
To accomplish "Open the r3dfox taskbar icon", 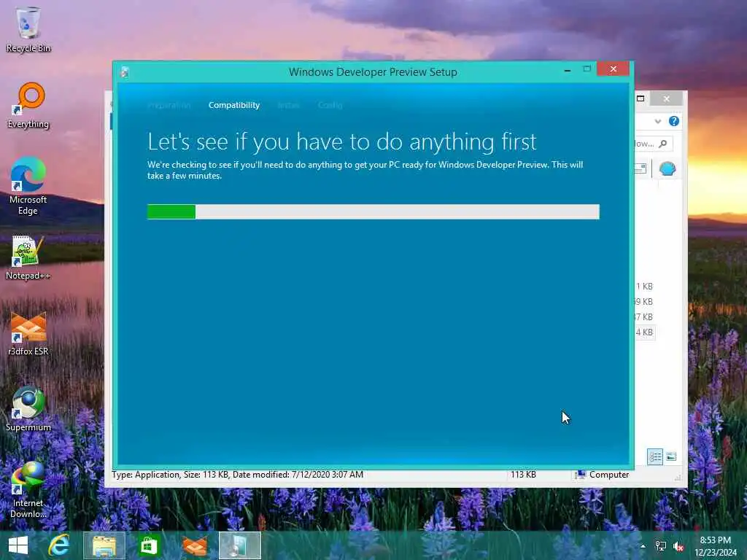I will [195, 545].
